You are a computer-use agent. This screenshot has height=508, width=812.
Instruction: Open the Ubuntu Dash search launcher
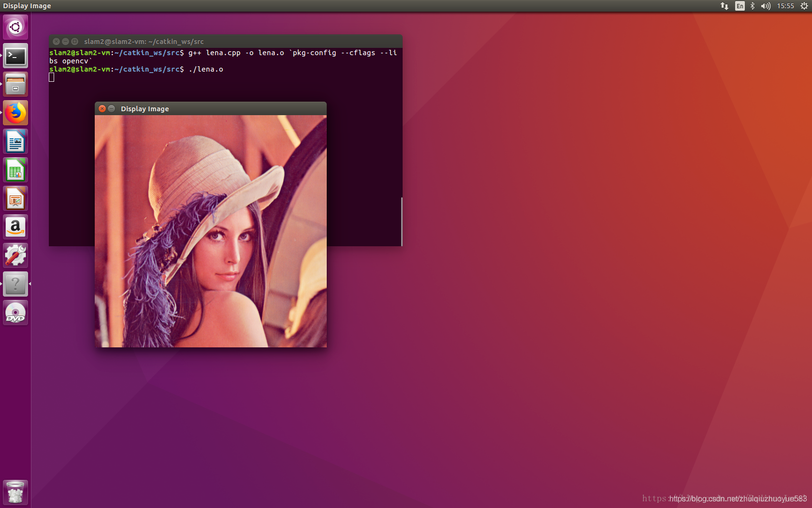pos(15,27)
